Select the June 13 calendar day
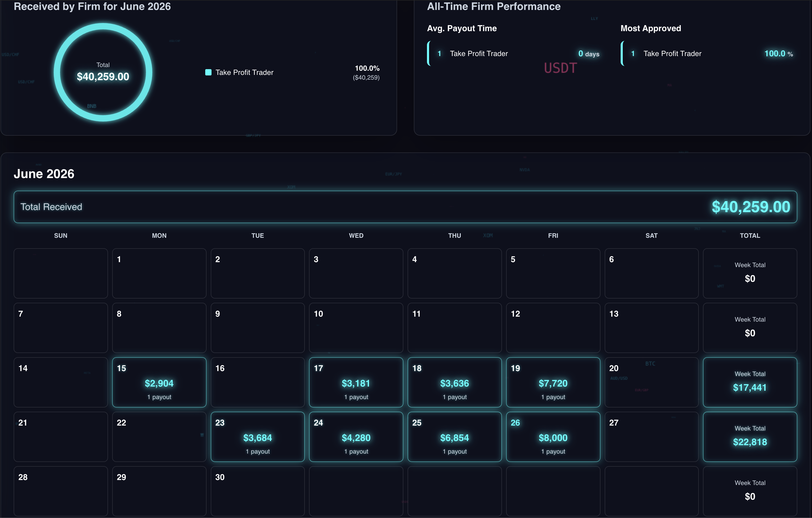 pos(652,328)
